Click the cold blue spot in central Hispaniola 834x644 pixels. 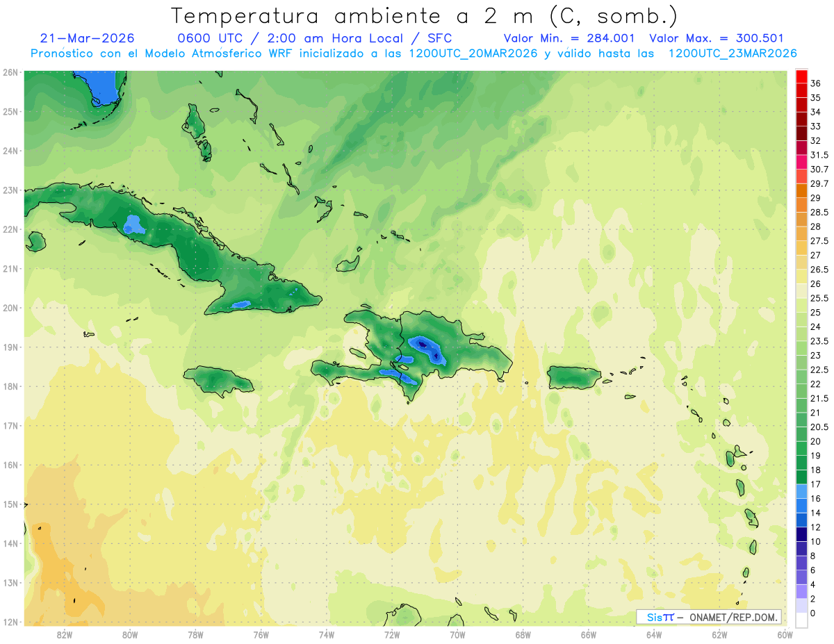tap(423, 343)
